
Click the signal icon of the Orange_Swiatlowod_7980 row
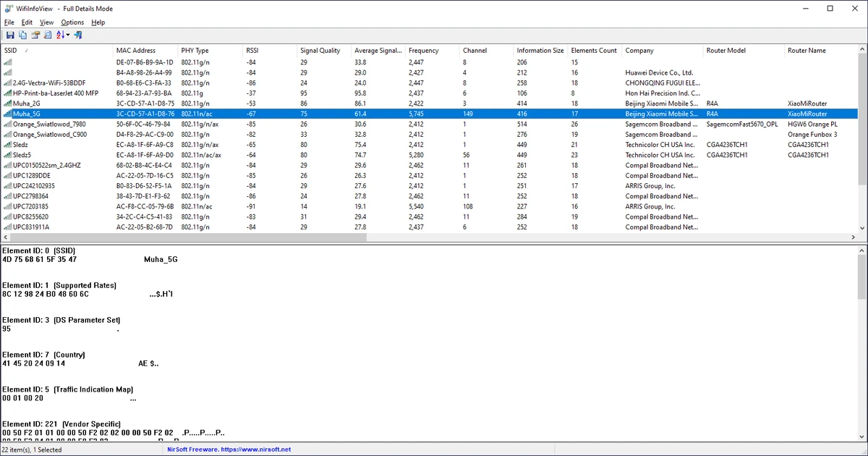[7, 124]
